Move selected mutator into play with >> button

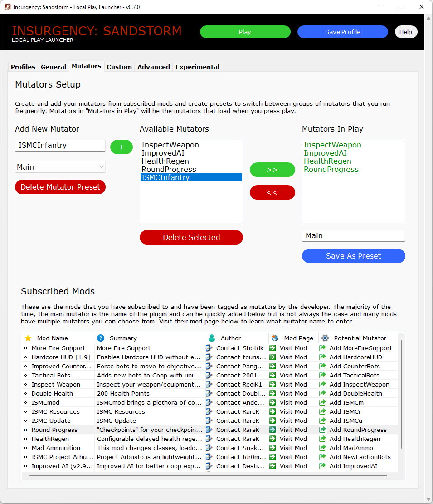tap(272, 170)
